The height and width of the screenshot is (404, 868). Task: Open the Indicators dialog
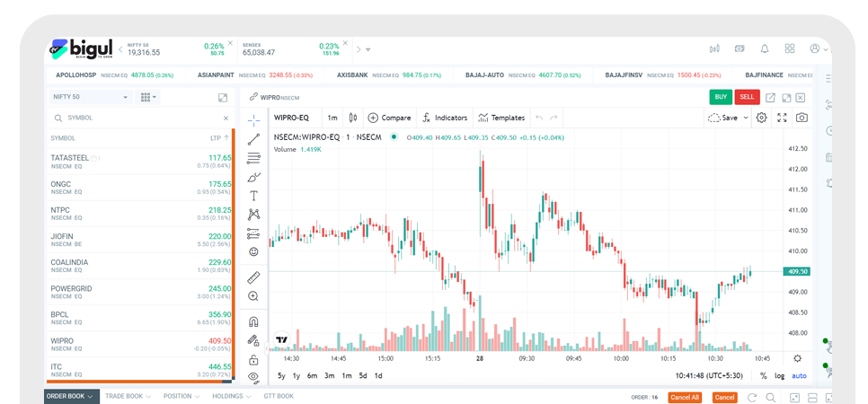coord(445,118)
